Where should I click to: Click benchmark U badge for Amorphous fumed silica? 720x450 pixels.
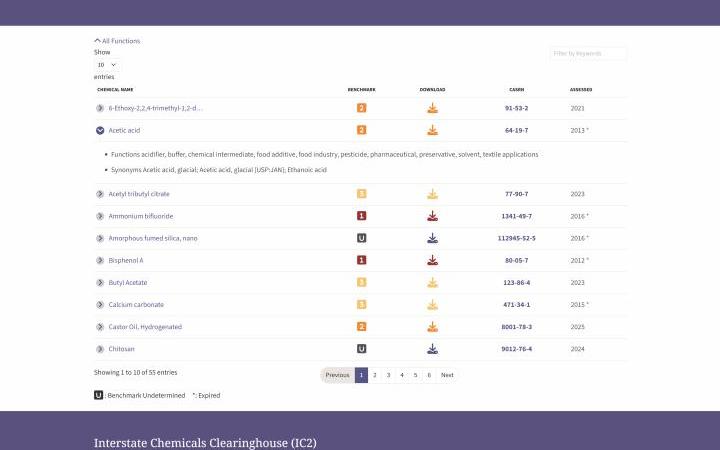coord(361,238)
